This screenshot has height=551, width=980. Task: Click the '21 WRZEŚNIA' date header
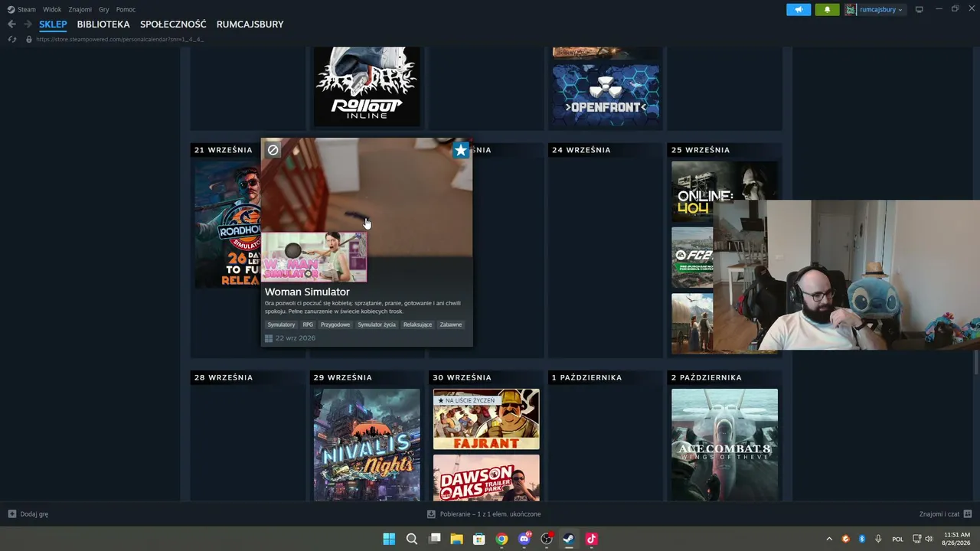(x=224, y=150)
